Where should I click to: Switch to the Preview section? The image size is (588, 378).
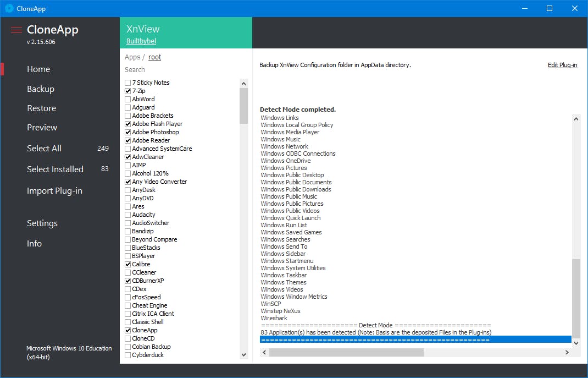(42, 127)
